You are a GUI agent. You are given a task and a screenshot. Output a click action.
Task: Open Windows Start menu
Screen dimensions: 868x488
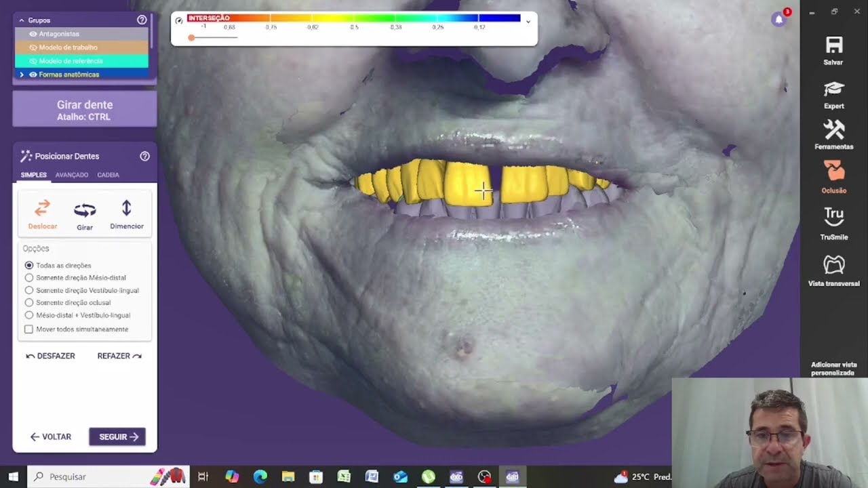click(13, 476)
